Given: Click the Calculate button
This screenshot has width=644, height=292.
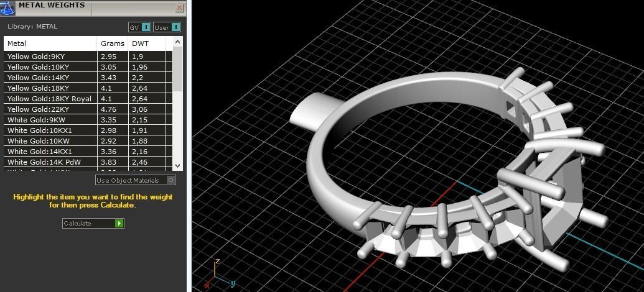Looking at the screenshot, I should pyautogui.click(x=93, y=224).
